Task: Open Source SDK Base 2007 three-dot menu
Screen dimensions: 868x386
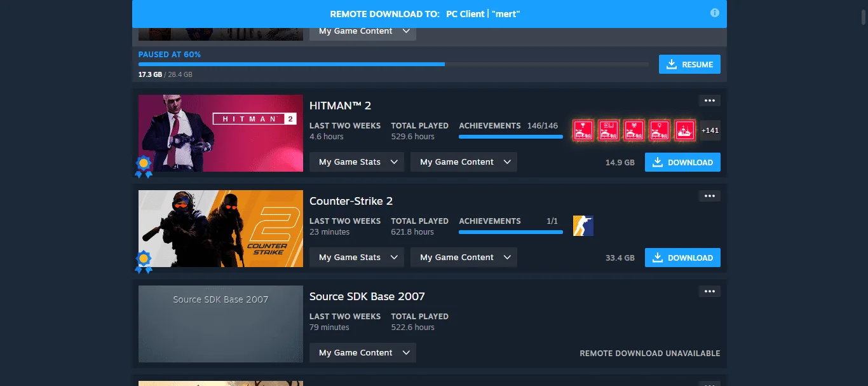Action: tap(710, 291)
